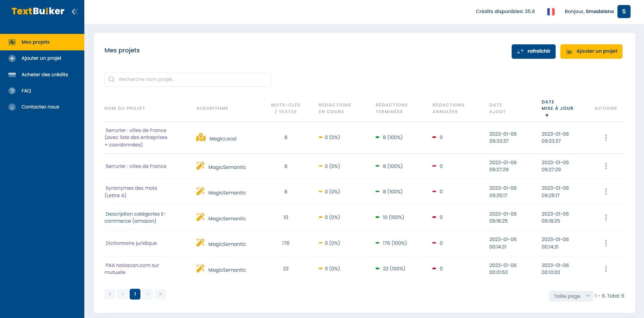644x318 pixels.
Task: Open the Ajouter un projet sidebar menu item
Action: 41,58
